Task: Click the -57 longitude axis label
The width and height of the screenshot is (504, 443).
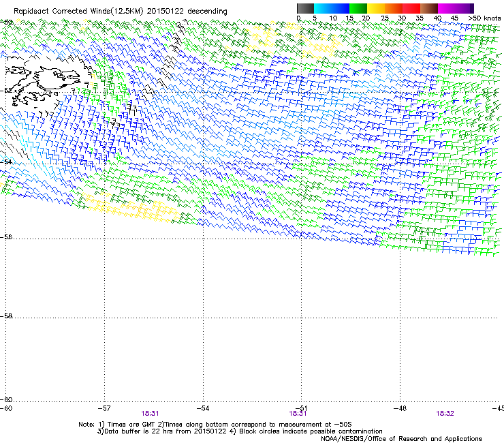Action: pyautogui.click(x=104, y=408)
